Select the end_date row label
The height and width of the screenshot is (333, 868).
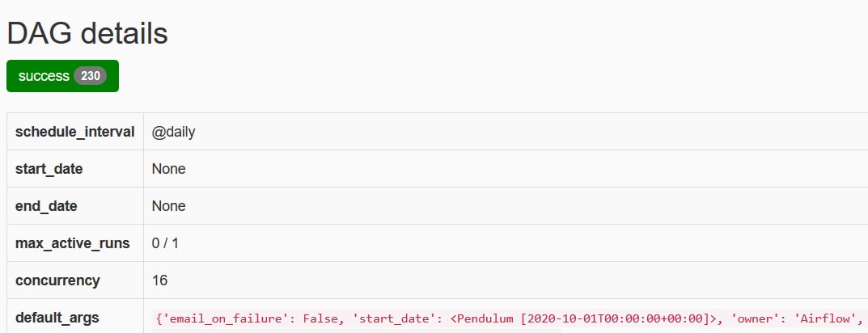coord(46,206)
